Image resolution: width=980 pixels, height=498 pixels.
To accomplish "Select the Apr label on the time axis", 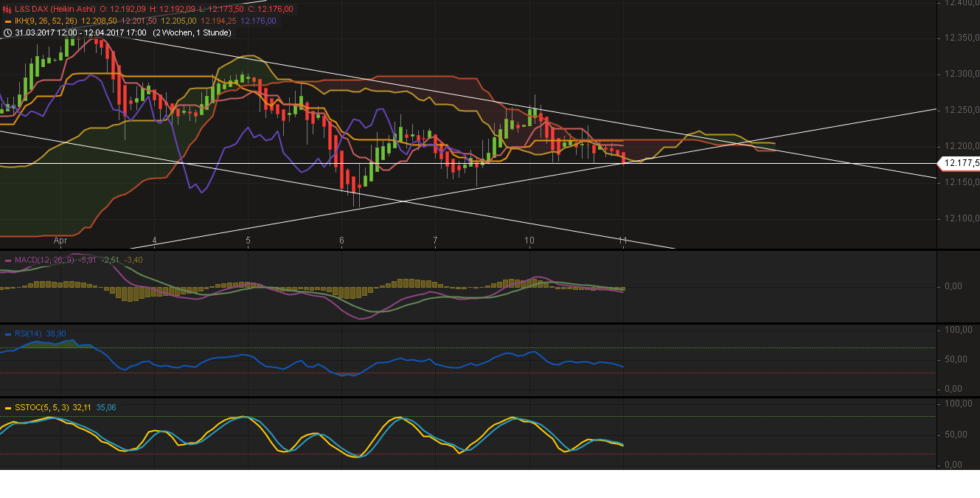I will [60, 241].
